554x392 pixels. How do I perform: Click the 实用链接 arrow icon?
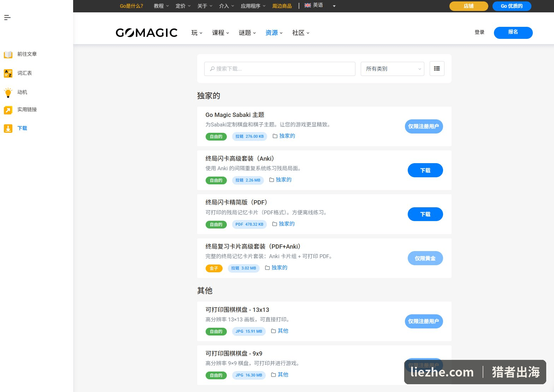[x=8, y=110]
